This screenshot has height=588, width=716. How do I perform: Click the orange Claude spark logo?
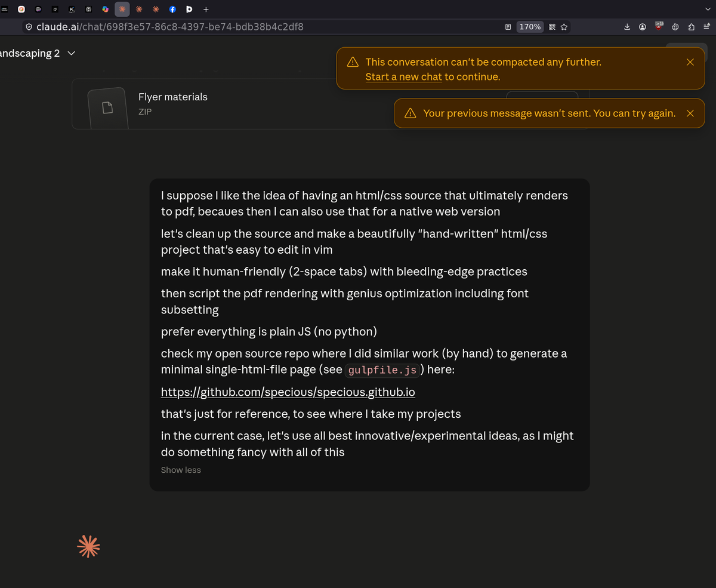88,546
